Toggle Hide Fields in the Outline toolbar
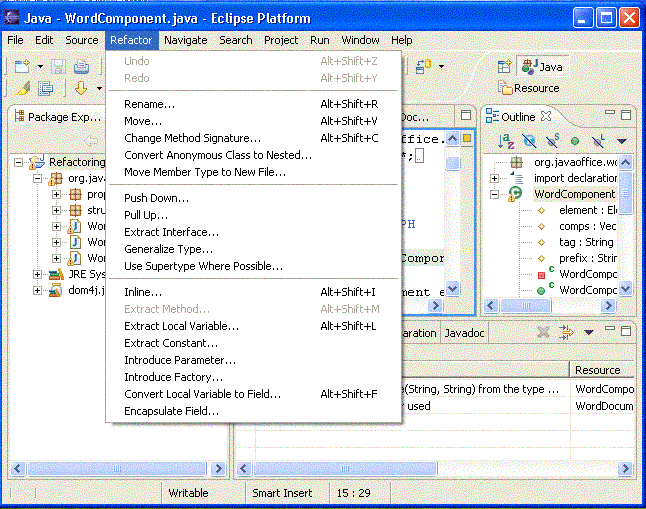 pos(529,141)
